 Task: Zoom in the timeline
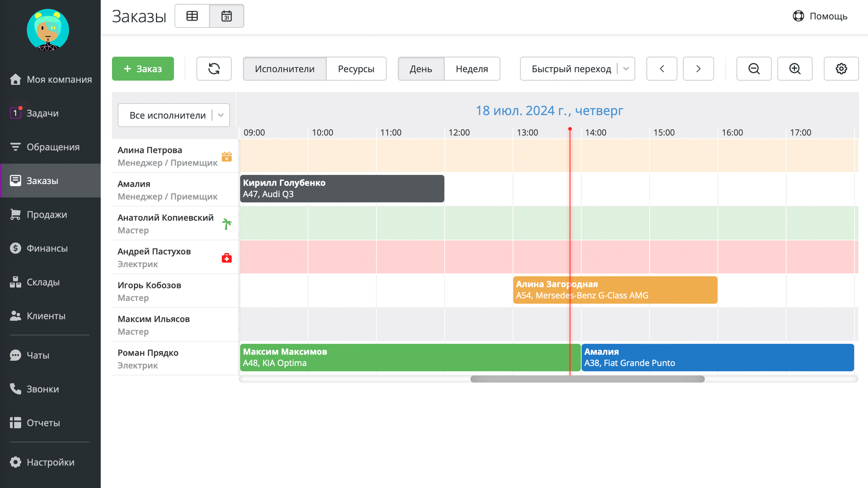[795, 69]
